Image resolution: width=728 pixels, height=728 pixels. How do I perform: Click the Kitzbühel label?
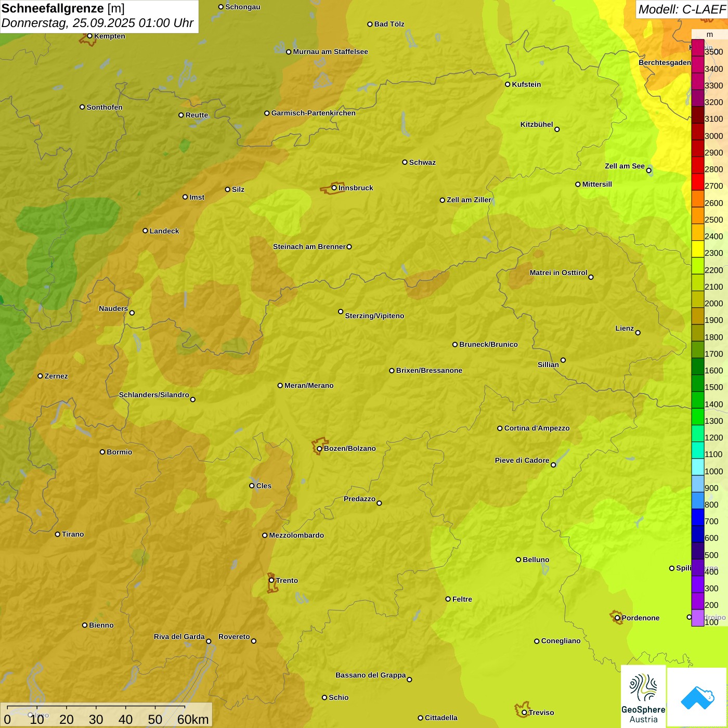pyautogui.click(x=537, y=124)
